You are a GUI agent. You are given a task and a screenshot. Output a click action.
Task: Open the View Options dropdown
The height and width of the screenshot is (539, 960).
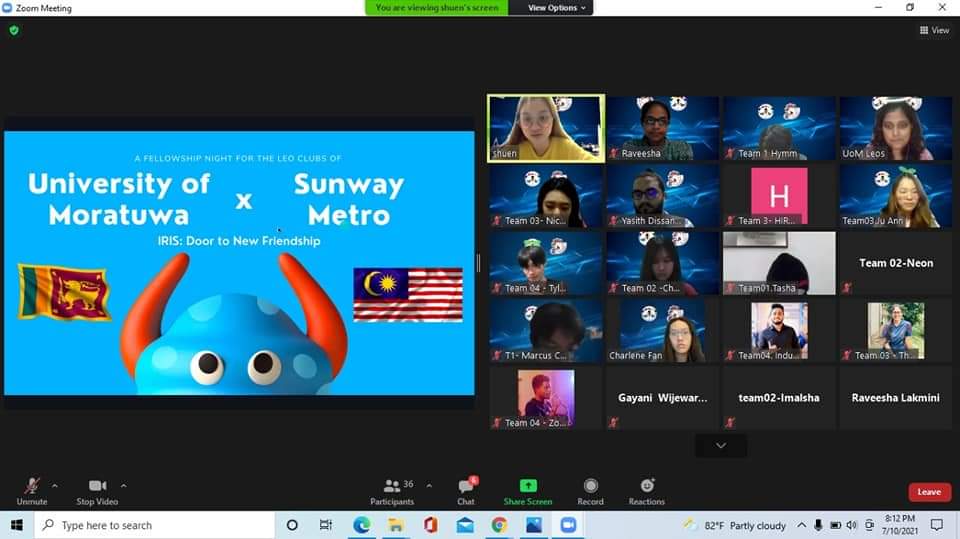(557, 8)
